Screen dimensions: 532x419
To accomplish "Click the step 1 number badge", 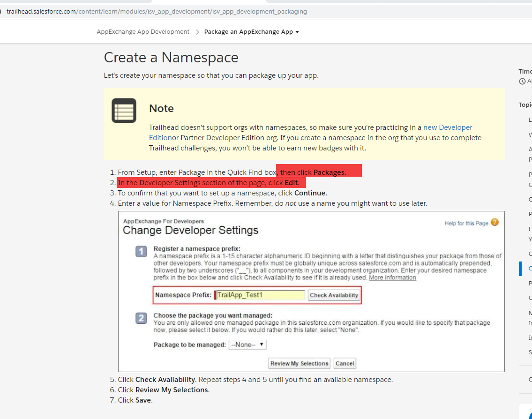I will click(x=141, y=252).
